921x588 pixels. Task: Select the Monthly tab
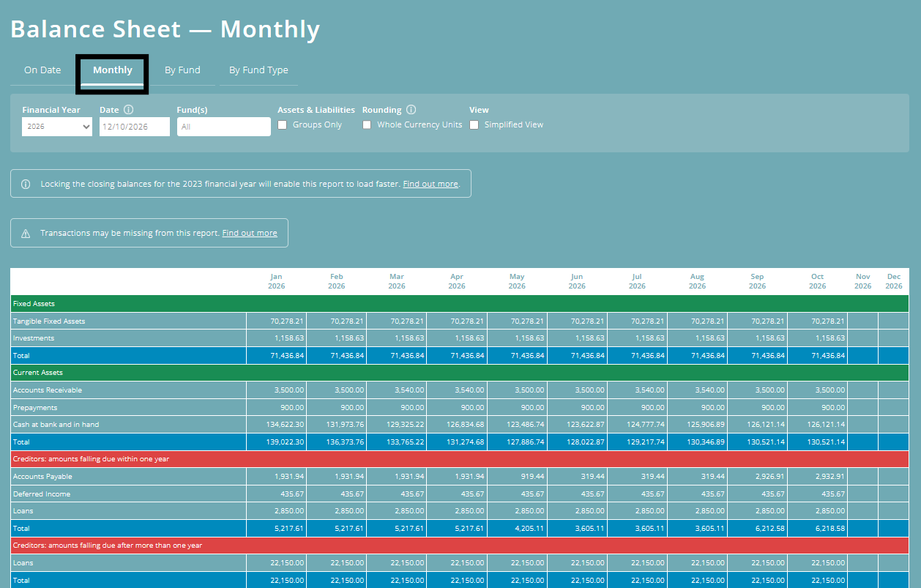(x=113, y=70)
